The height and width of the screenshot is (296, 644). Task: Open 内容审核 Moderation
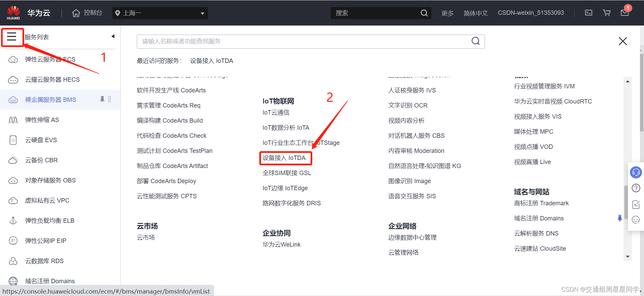click(416, 151)
